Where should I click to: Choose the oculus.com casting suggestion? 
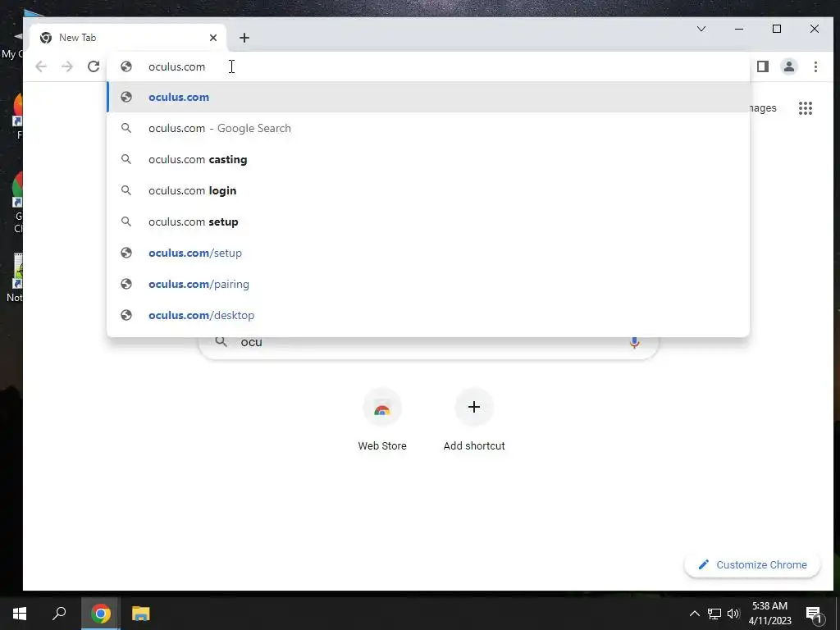click(428, 159)
